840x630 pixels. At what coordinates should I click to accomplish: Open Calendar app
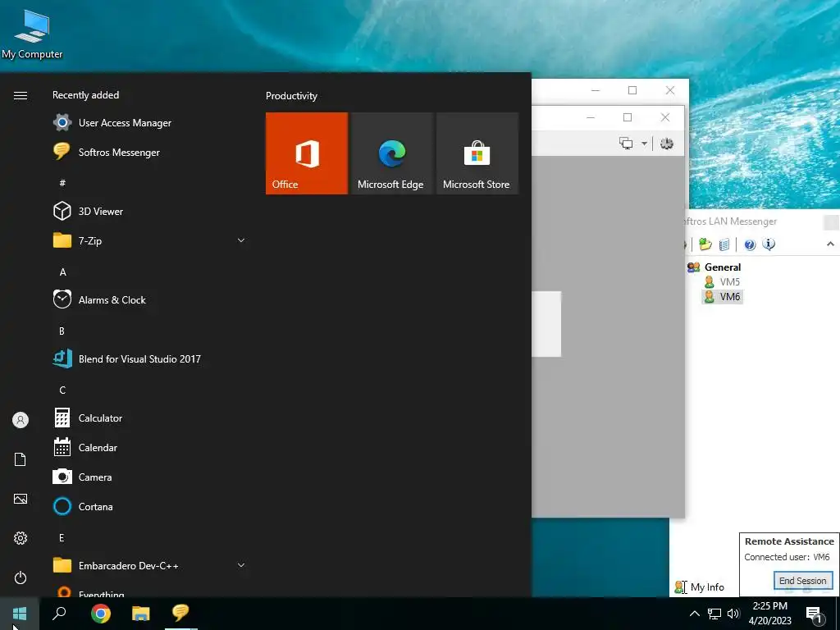tap(150, 447)
